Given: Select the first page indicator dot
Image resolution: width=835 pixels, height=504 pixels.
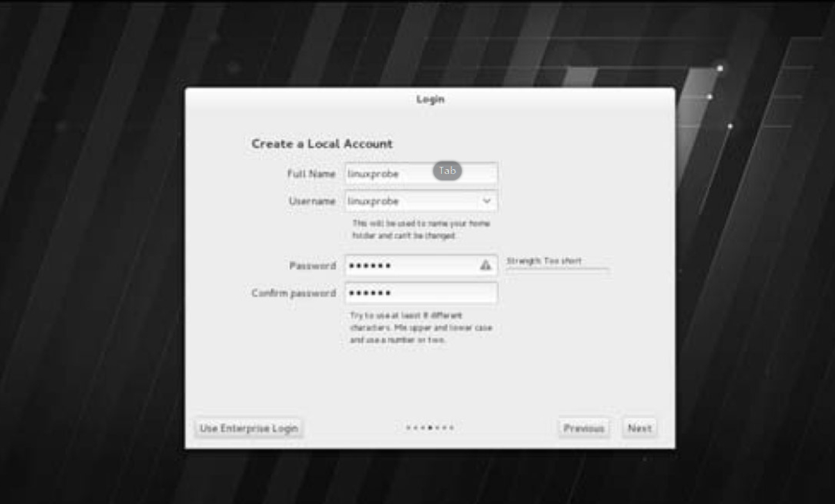Looking at the screenshot, I should (408, 428).
